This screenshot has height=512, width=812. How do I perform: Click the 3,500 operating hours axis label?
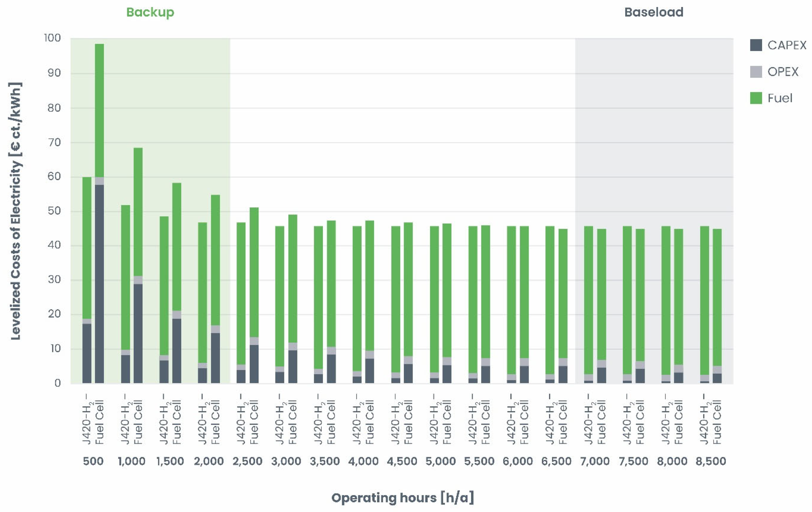tap(325, 461)
